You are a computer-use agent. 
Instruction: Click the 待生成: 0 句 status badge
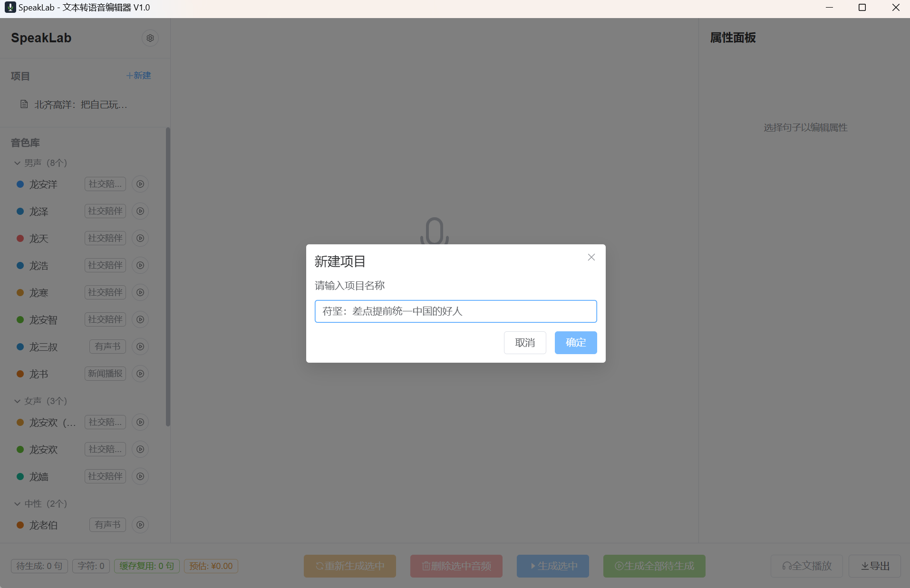click(39, 566)
